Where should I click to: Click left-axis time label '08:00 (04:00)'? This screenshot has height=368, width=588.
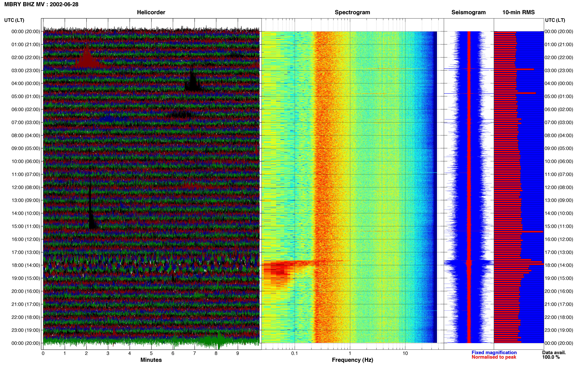click(26, 135)
